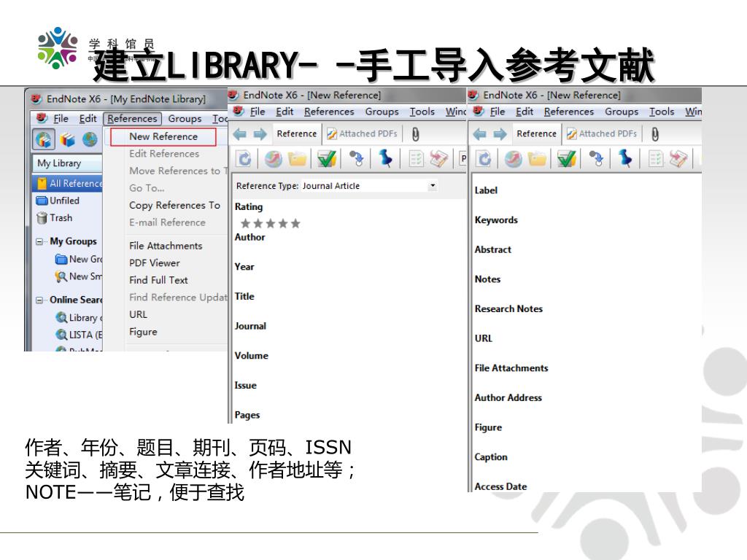Click Plain font P button in middle toolbar
747x560 pixels.
tap(462, 158)
